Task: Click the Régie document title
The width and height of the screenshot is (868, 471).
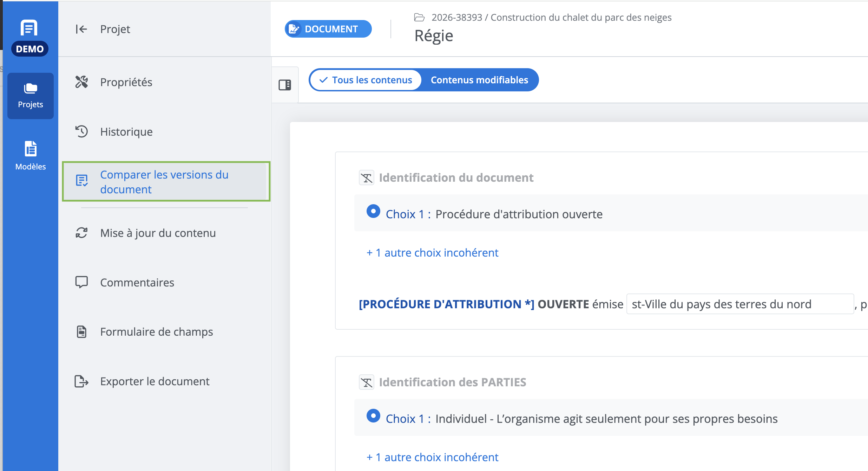Action: [x=434, y=36]
